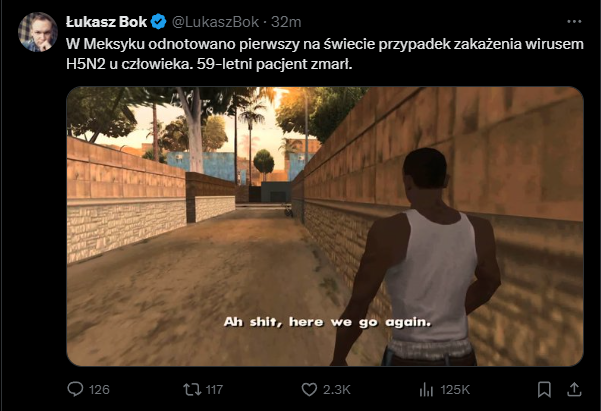Select the tweet text about H5N2
Viewport: 601px width, 411px height.
click(x=325, y=54)
